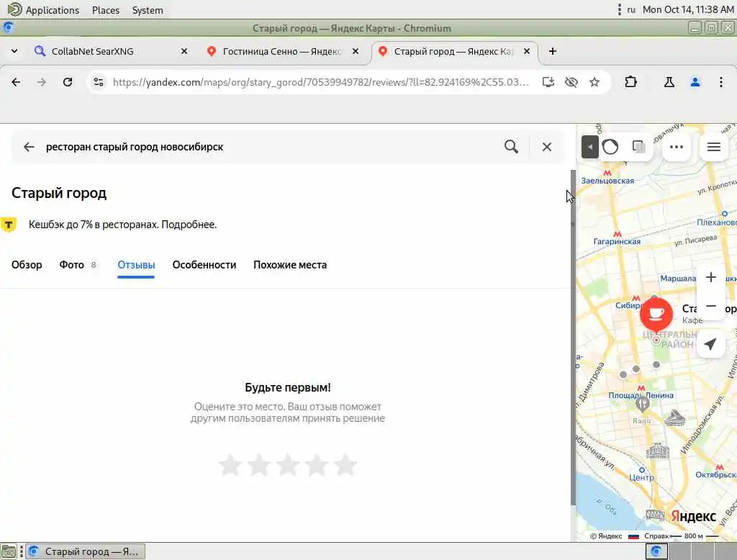Open Applications menu
The width and height of the screenshot is (737, 560).
(x=44, y=10)
